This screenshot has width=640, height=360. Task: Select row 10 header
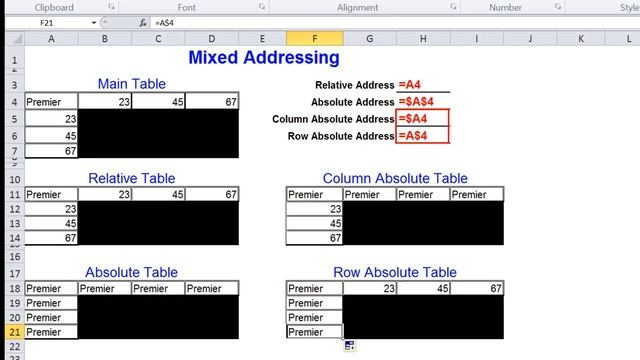click(x=15, y=179)
